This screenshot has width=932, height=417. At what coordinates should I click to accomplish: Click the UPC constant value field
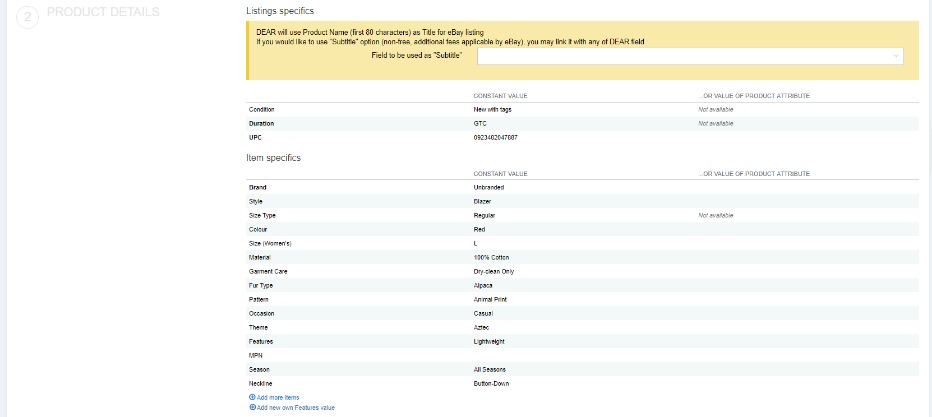496,137
